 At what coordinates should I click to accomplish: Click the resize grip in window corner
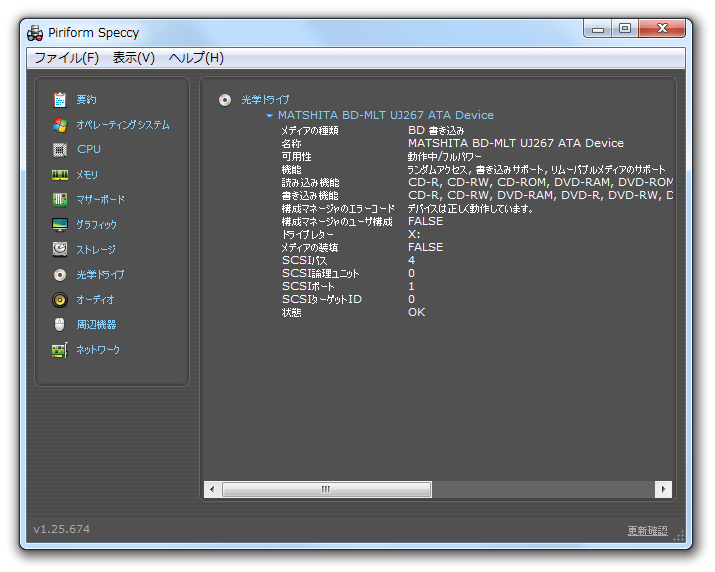tap(679, 536)
